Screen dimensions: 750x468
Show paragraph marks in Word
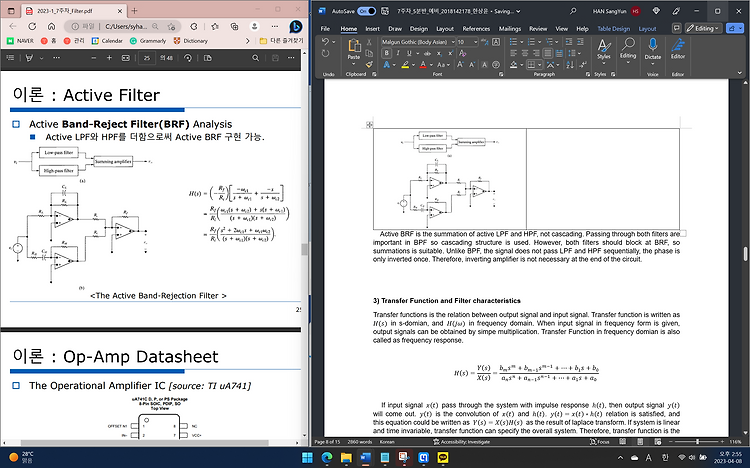[583, 65]
